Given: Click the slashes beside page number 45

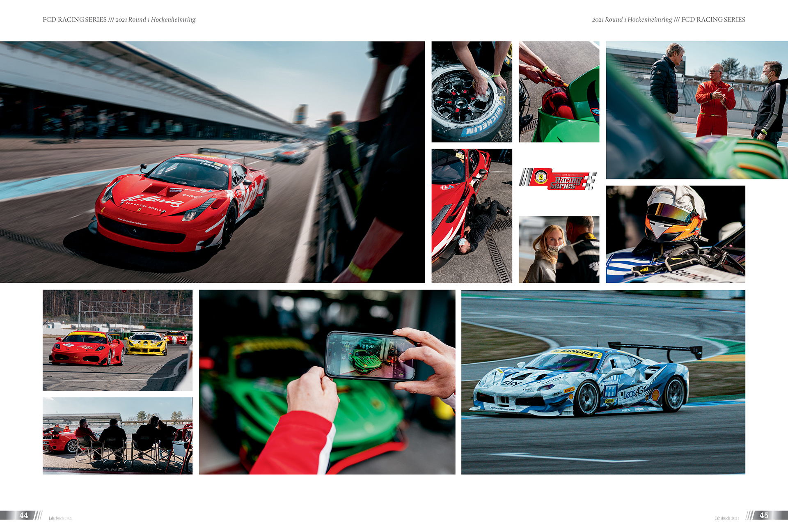Looking at the screenshot, I should 750,515.
